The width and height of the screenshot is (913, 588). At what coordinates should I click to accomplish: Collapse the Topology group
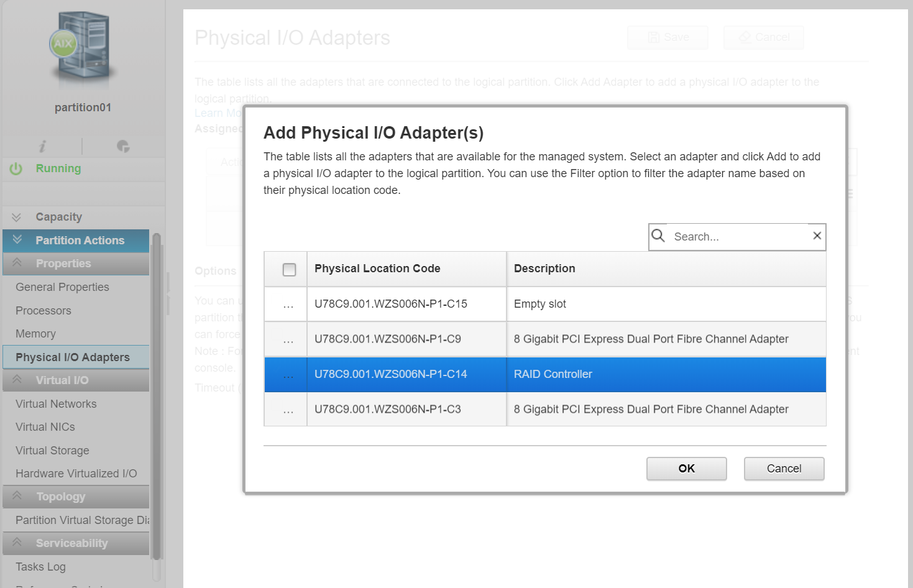76,497
